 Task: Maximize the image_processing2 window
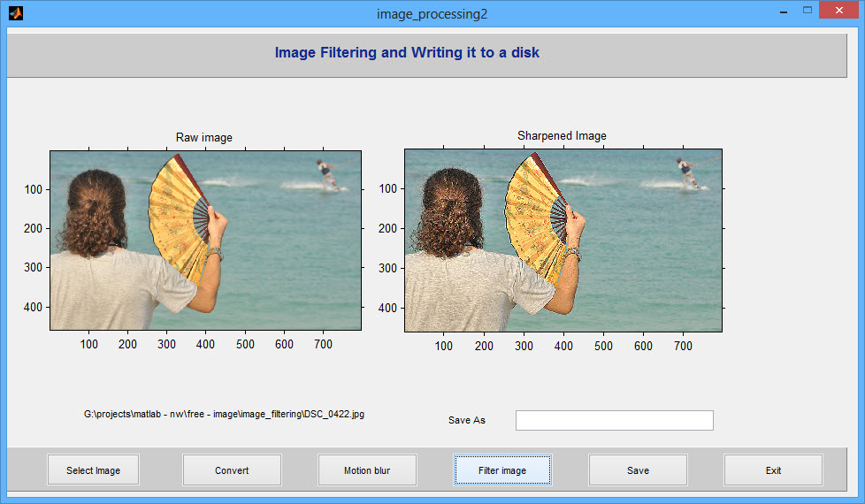point(808,11)
